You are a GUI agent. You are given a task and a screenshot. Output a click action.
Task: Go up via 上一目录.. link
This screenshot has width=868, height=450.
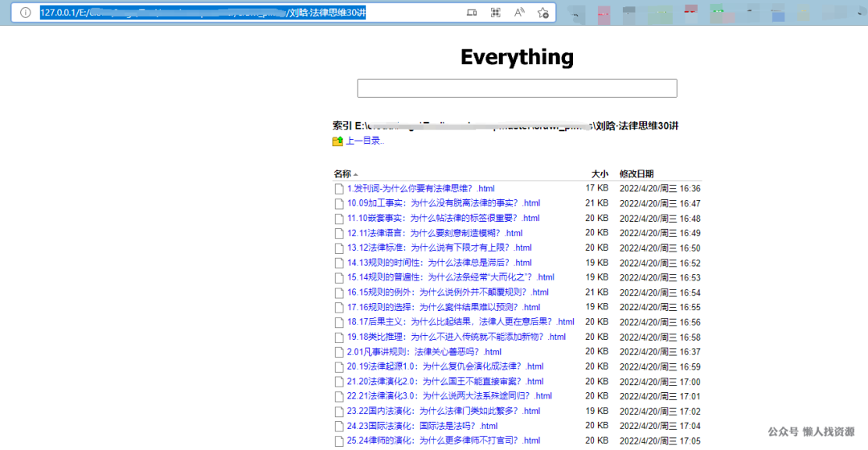(365, 141)
